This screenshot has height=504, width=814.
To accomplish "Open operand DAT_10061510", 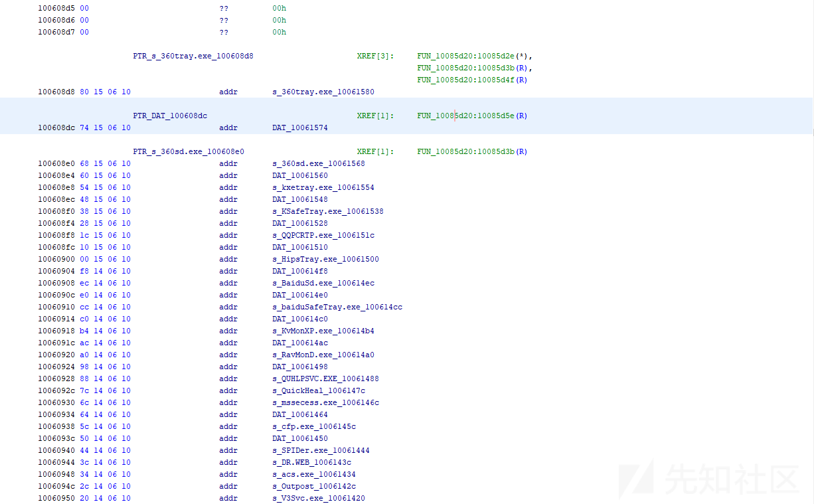I will click(300, 247).
